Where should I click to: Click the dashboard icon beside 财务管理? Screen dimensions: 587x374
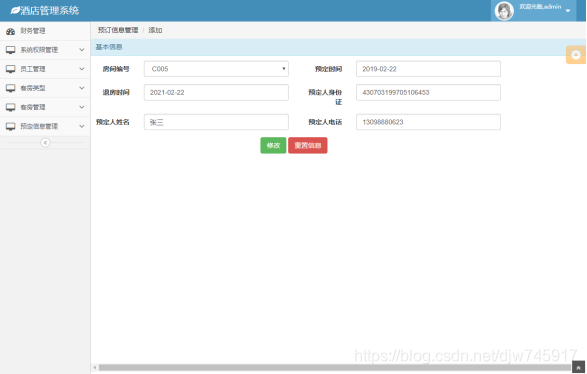10,31
